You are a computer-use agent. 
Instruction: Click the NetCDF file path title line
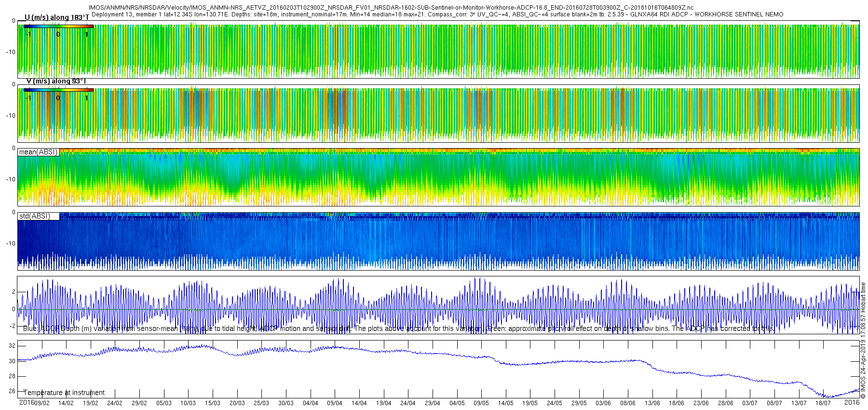click(x=391, y=8)
